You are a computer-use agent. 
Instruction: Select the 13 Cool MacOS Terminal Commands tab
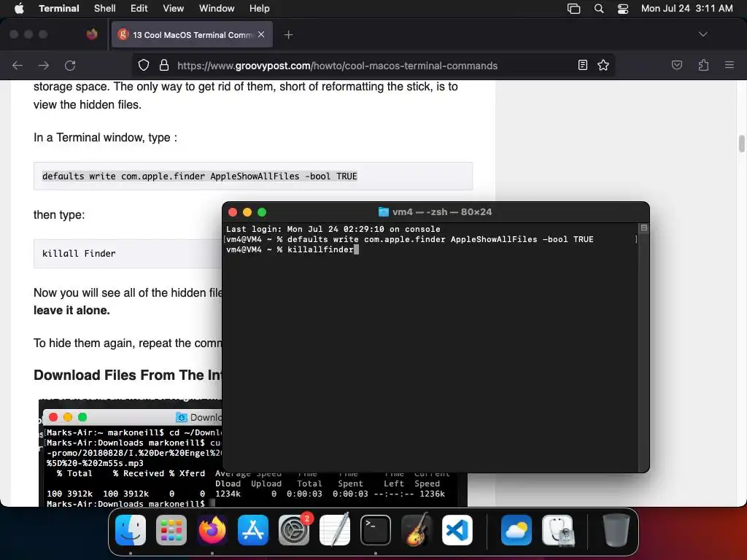pos(192,34)
